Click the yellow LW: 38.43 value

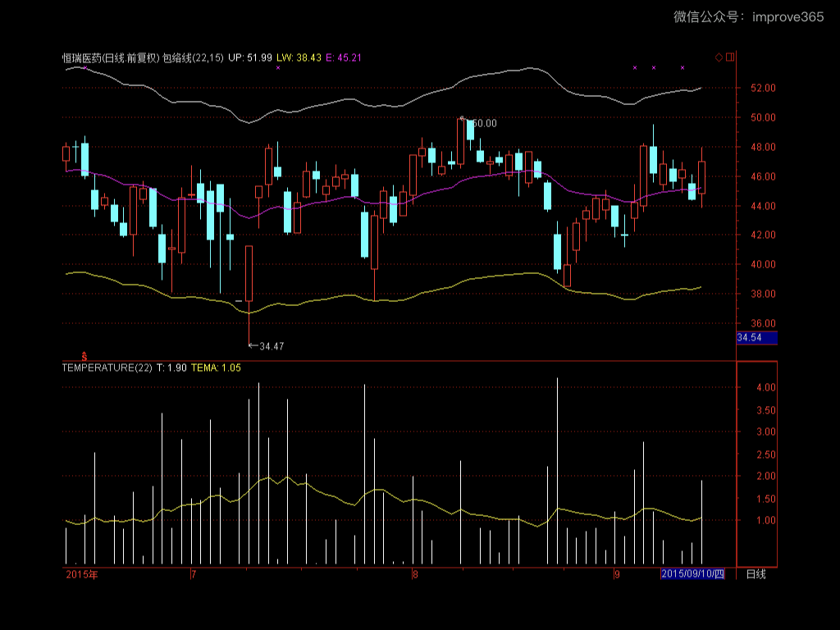(298, 57)
